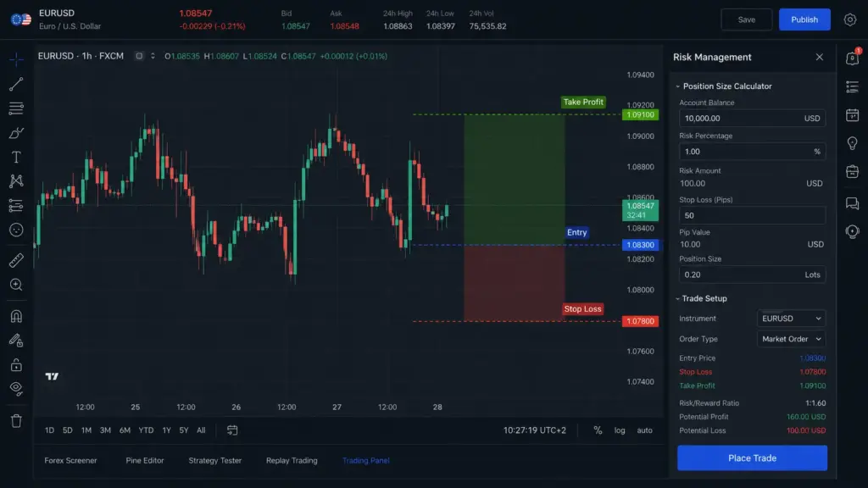Collapse the Trade Setup section
The image size is (868, 488).
pyautogui.click(x=677, y=298)
